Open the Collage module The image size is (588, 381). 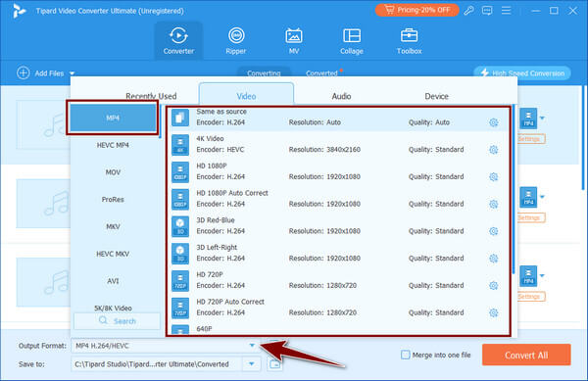tap(352, 41)
